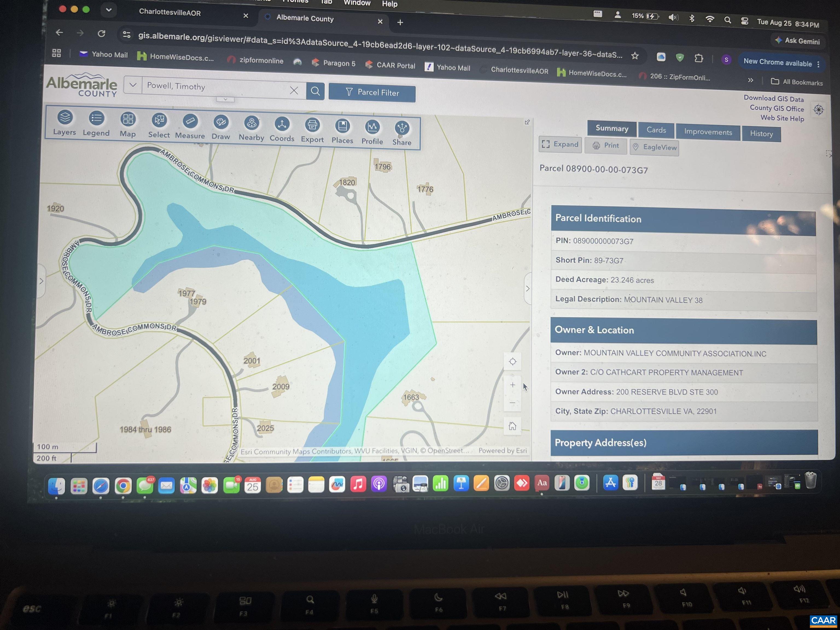Open the County GIS Office link
The image size is (840, 630).
[777, 108]
